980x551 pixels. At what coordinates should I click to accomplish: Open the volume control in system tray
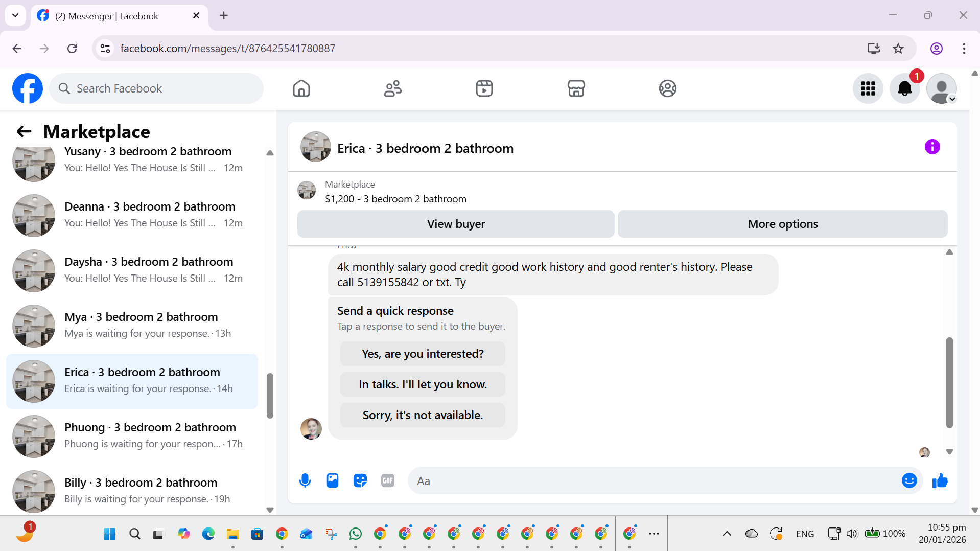point(851,534)
